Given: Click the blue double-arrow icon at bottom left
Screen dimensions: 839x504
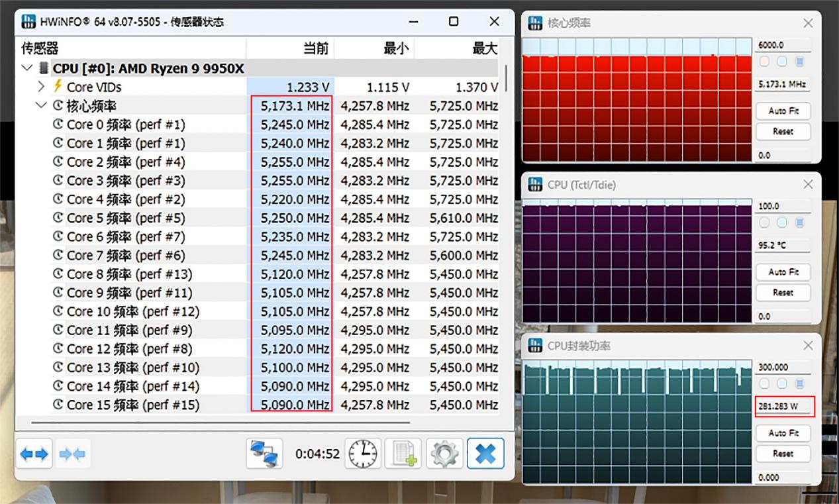Looking at the screenshot, I should 33,453.
